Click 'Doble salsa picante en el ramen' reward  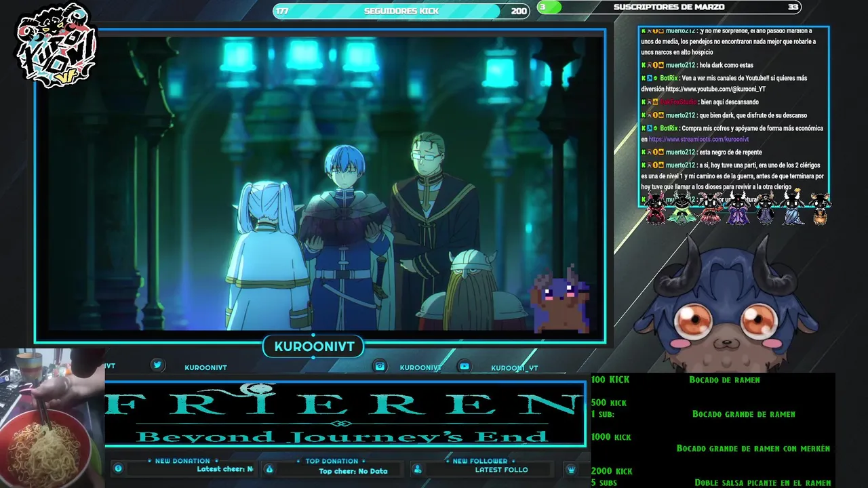[763, 483]
